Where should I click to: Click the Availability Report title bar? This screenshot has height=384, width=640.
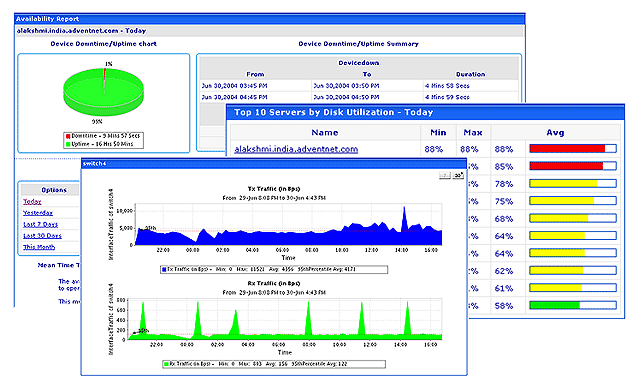pos(269,19)
